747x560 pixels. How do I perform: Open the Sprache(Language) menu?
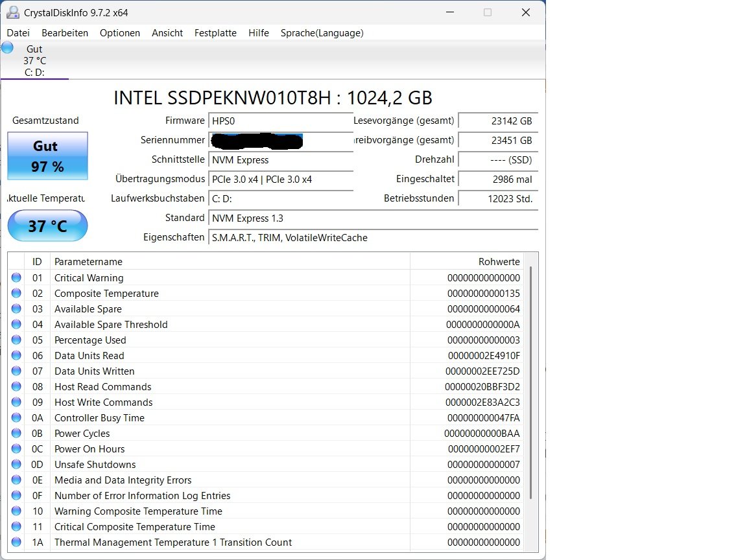click(322, 33)
